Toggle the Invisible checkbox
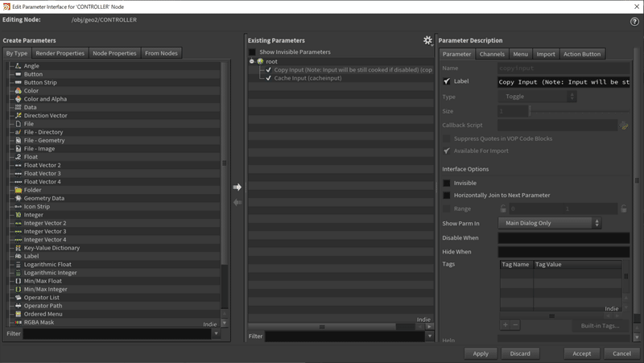The height and width of the screenshot is (363, 644). 447,184
